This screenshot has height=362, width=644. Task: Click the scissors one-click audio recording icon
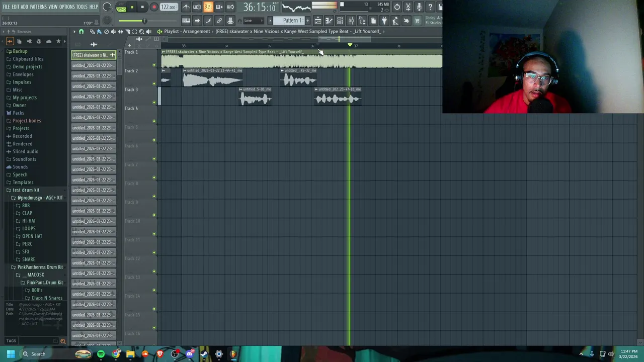[x=408, y=7]
